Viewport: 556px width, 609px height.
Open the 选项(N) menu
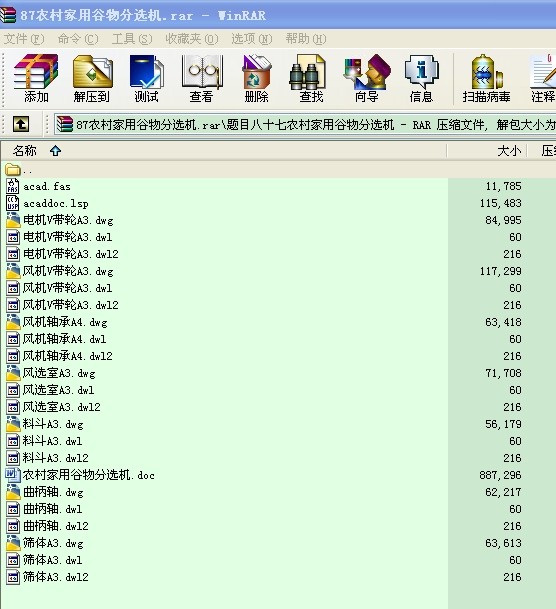point(252,39)
